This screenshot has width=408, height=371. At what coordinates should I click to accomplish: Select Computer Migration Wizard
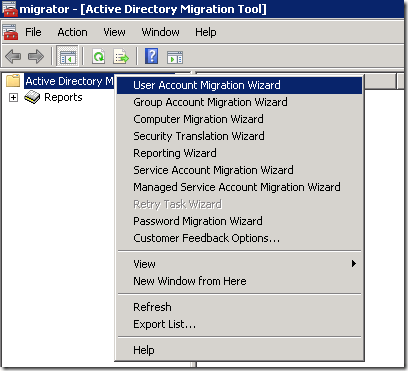(239, 119)
